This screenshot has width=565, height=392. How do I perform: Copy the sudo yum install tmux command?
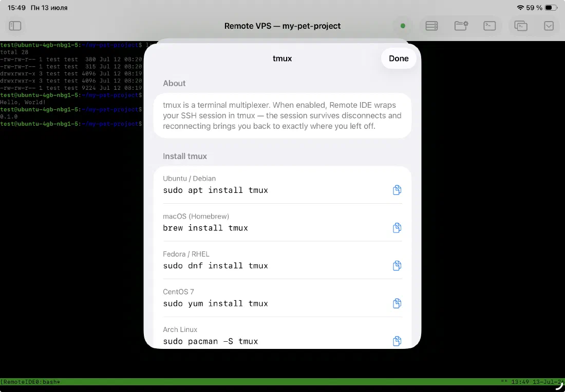(397, 303)
